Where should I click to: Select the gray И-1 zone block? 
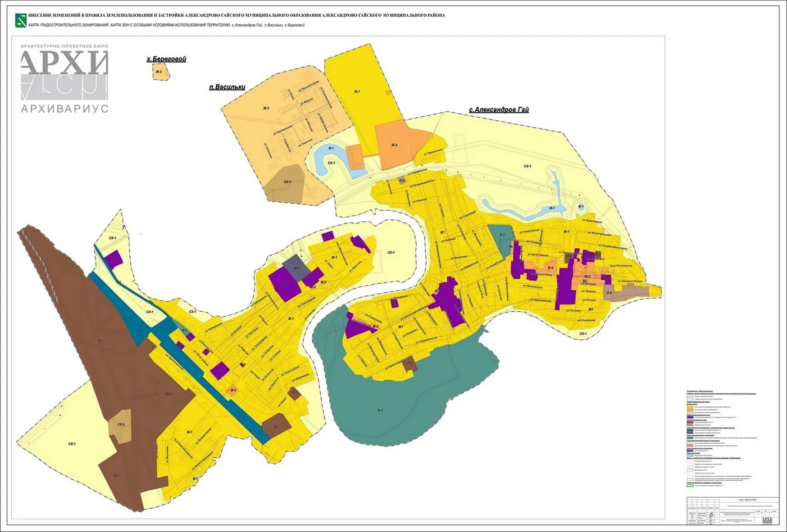pyautogui.click(x=296, y=267)
